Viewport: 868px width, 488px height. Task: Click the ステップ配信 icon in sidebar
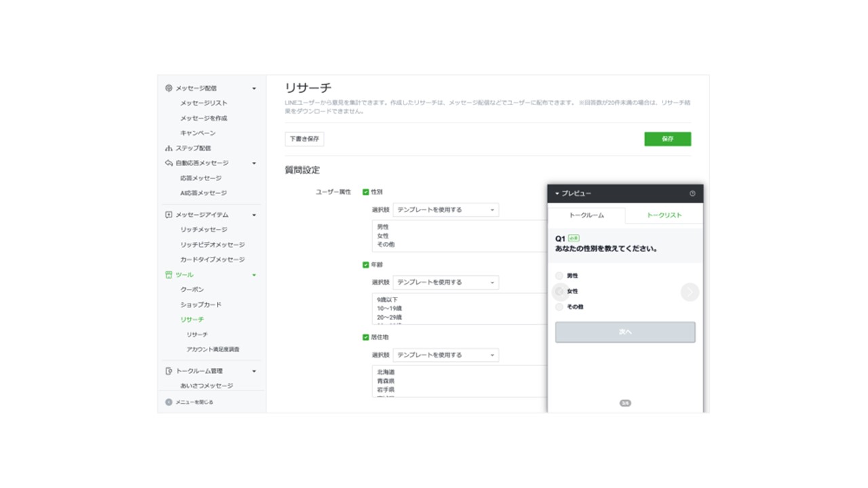[169, 148]
